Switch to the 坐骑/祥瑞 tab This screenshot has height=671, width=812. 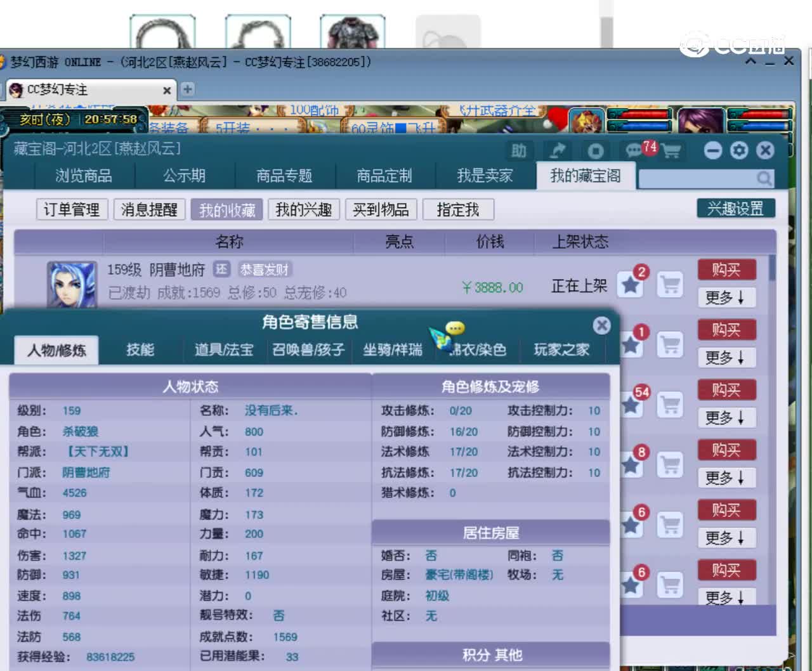393,349
